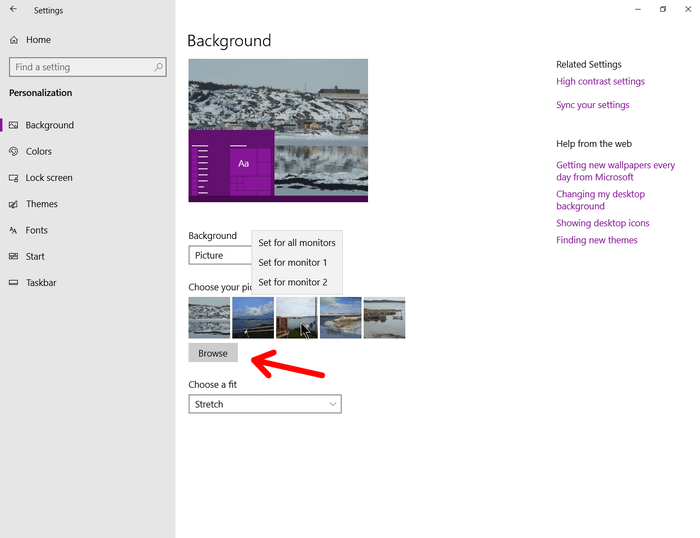Viewport: 700px width, 538px height.
Task: Open Lock screen via its monitor icon
Action: click(14, 178)
